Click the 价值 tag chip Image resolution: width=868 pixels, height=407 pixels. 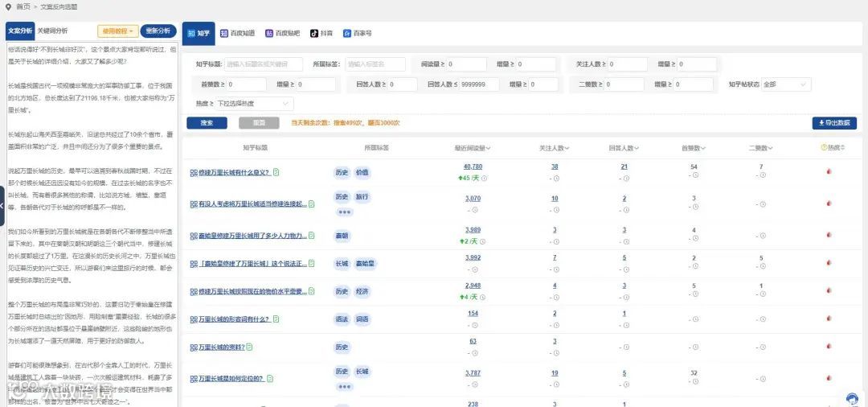pos(362,173)
